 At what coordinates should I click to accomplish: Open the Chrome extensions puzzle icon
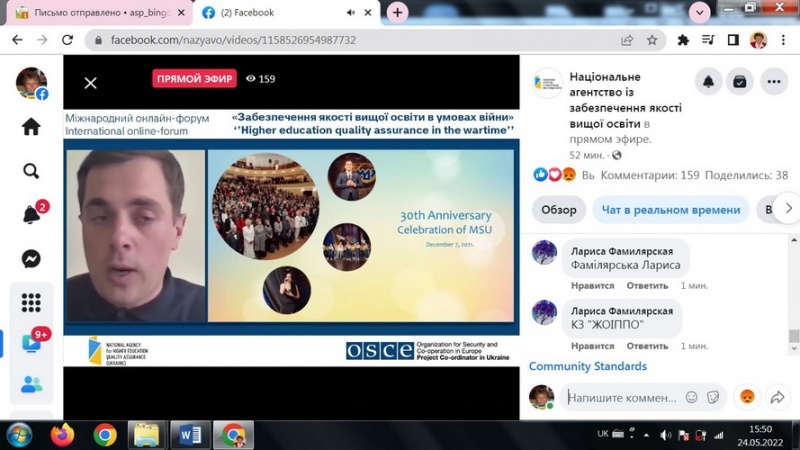683,40
